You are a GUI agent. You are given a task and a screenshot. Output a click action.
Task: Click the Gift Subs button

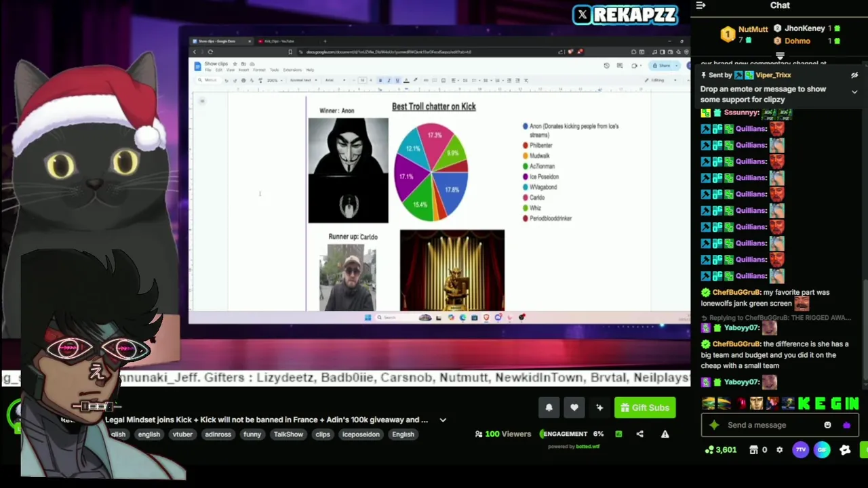pyautogui.click(x=645, y=407)
